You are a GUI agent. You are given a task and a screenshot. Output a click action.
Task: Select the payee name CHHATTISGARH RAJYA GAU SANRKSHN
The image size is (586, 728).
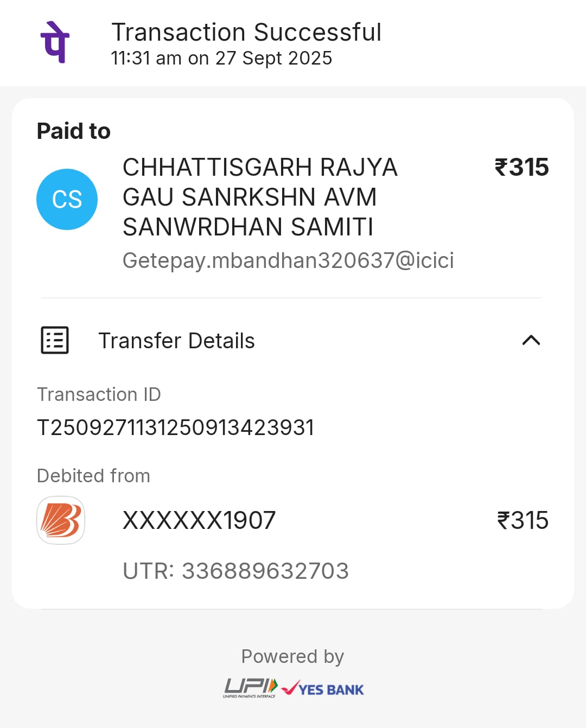[260, 196]
